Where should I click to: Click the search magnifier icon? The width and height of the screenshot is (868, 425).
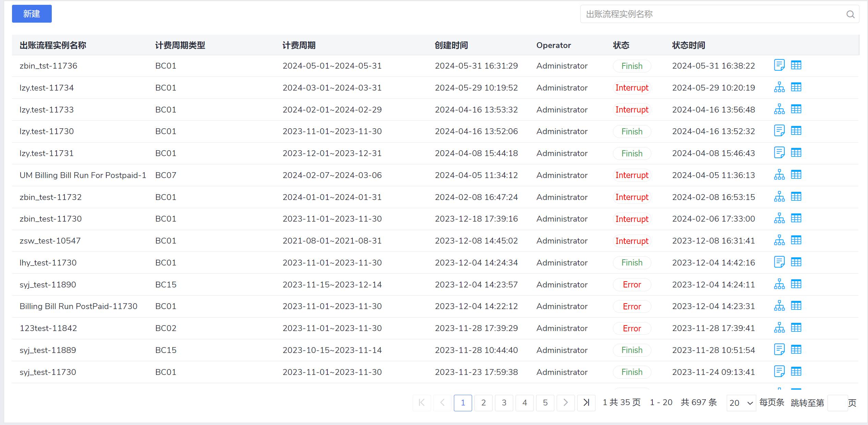850,14
